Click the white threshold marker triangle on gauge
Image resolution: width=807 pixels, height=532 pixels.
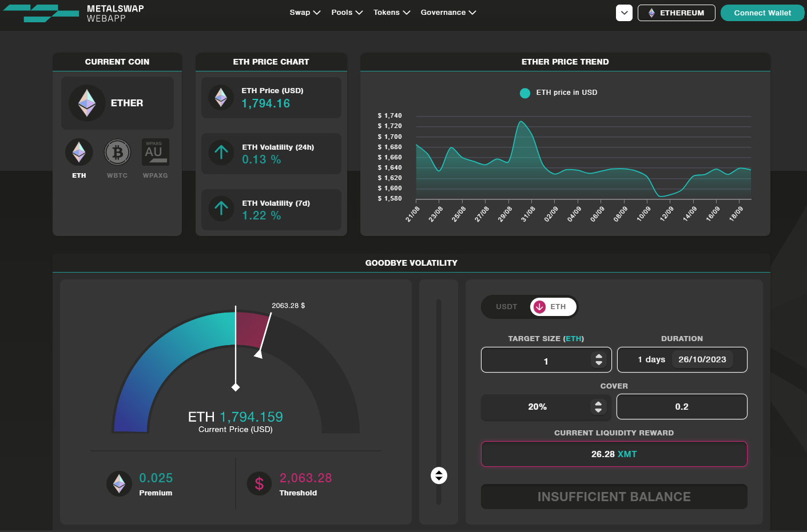259,354
